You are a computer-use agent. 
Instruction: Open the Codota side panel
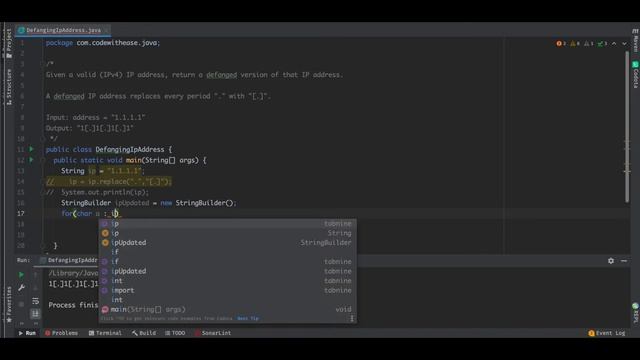pyautogui.click(x=635, y=74)
